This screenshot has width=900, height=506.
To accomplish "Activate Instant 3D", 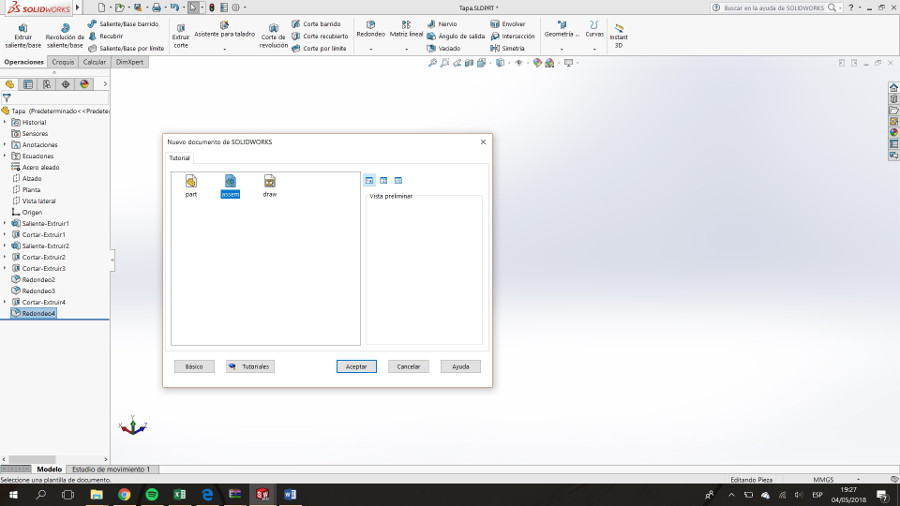I will coord(618,36).
